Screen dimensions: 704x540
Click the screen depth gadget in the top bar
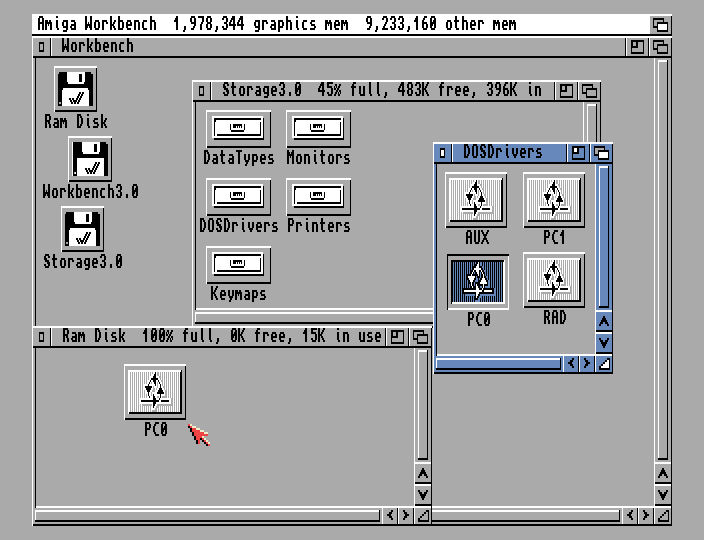[660, 24]
